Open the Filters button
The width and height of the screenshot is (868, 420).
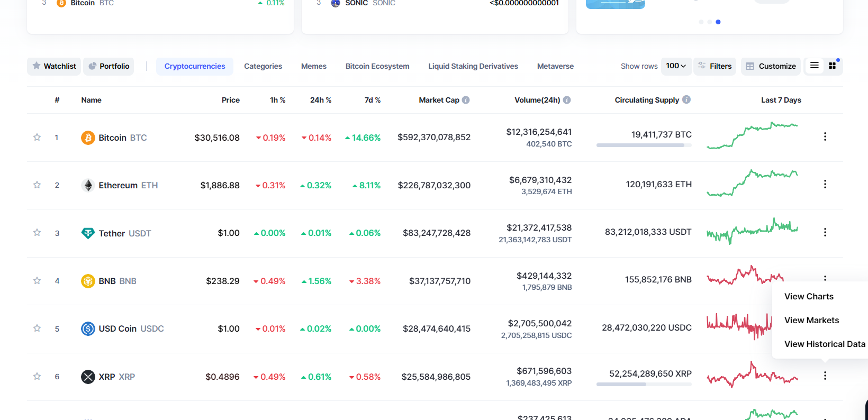[715, 66]
